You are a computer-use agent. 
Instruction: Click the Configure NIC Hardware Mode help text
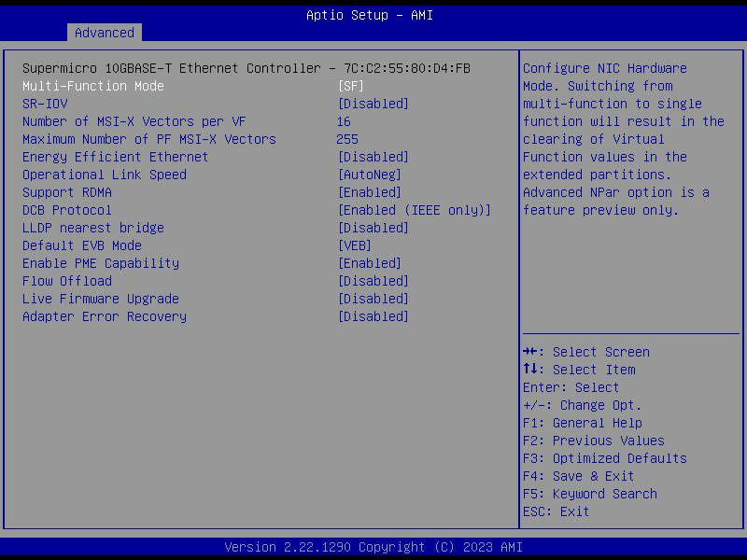[x=624, y=139]
